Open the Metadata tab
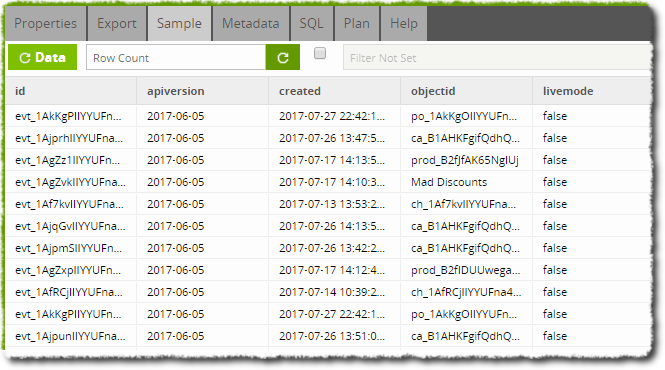 [x=251, y=23]
